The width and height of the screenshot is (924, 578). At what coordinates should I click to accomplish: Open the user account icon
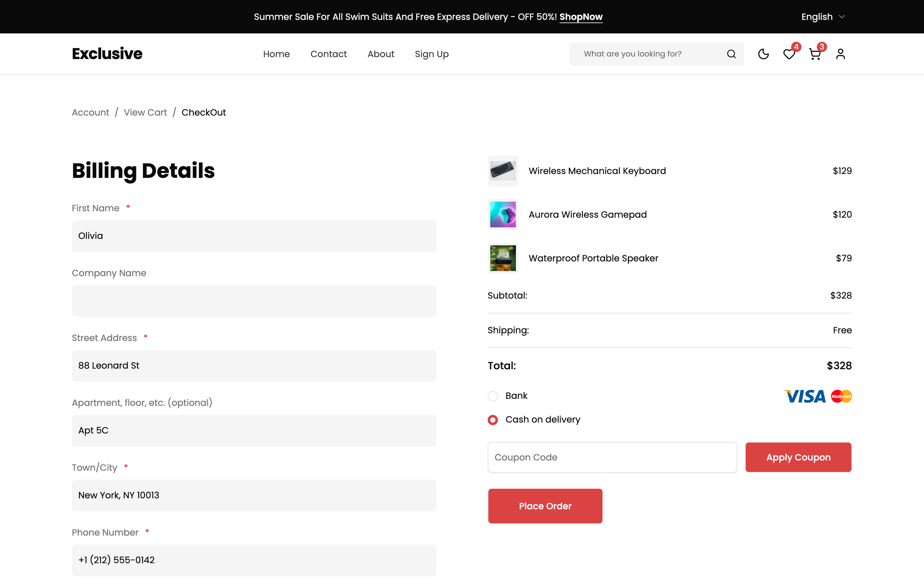(x=840, y=54)
